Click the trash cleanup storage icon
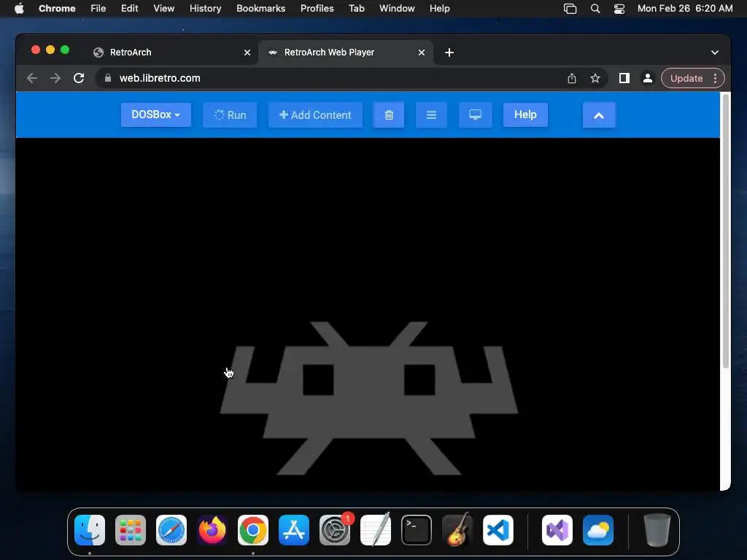The height and width of the screenshot is (560, 747). tap(389, 114)
